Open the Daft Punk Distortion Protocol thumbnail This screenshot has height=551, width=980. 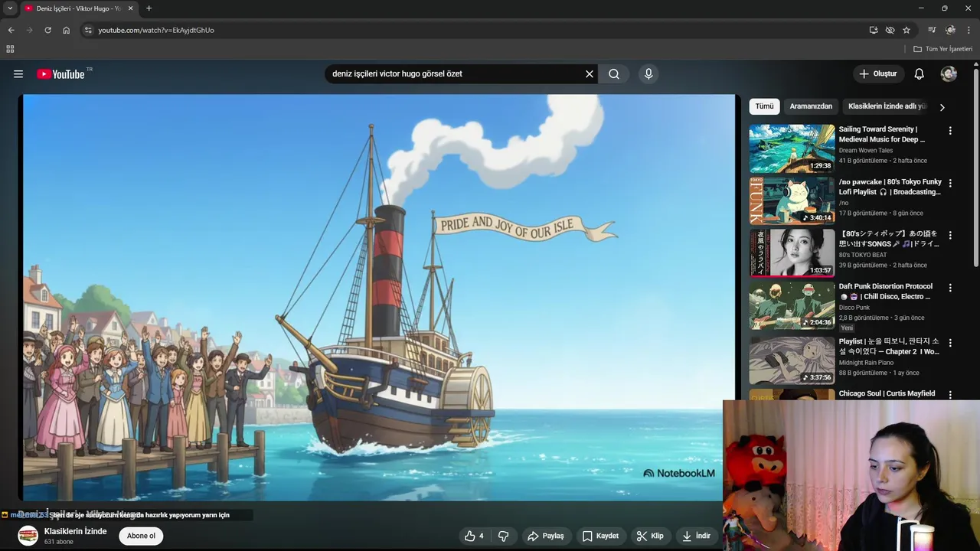(792, 305)
